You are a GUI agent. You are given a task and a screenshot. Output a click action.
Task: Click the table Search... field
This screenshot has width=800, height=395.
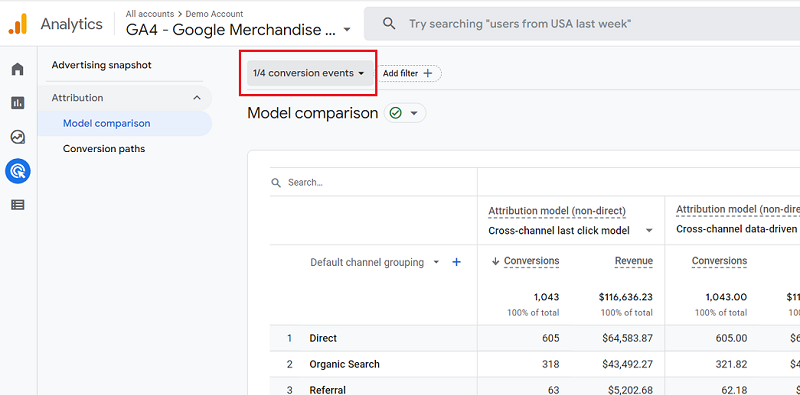[373, 183]
